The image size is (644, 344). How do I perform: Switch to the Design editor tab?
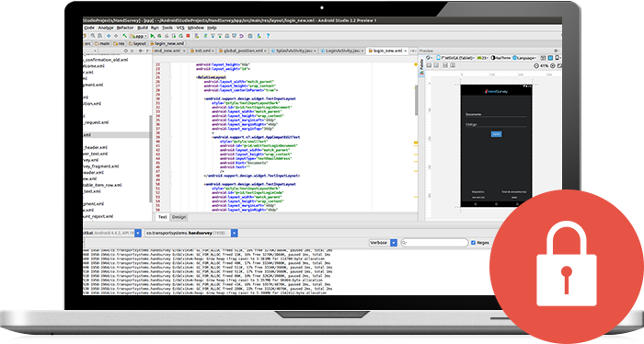[x=179, y=217]
